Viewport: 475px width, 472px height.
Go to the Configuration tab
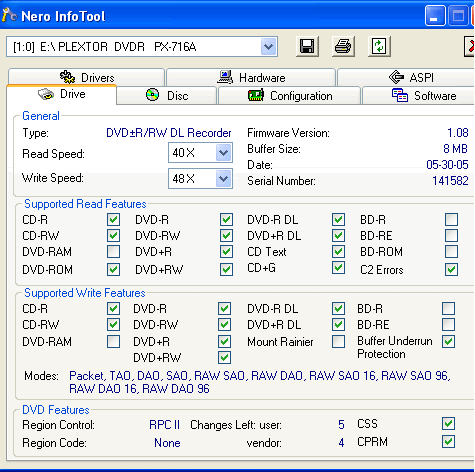pyautogui.click(x=289, y=95)
